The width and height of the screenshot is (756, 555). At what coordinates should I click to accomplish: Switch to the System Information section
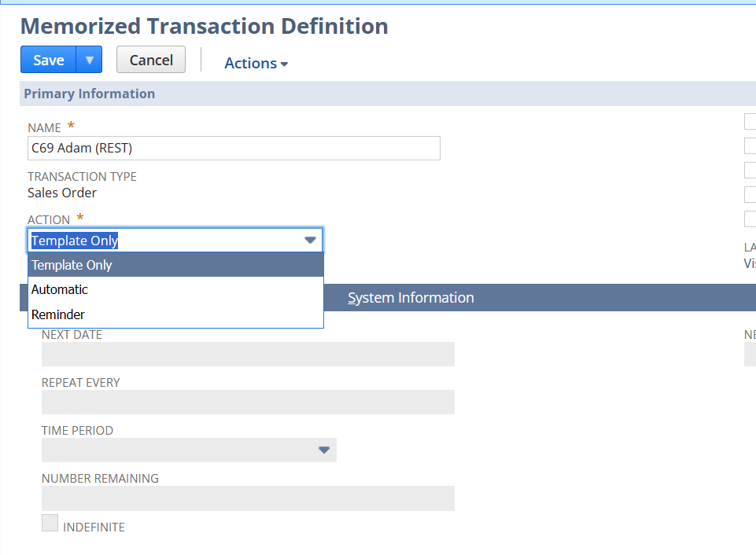coord(411,298)
